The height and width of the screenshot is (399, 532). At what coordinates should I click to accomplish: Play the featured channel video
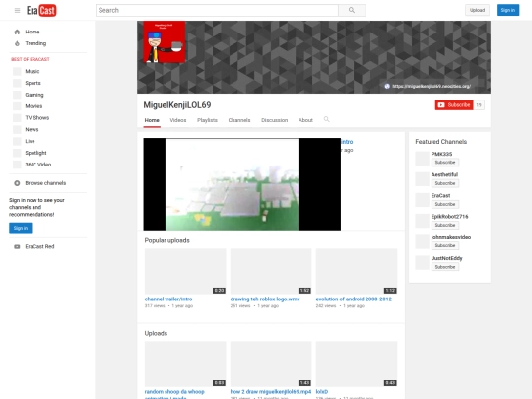pyautogui.click(x=242, y=184)
